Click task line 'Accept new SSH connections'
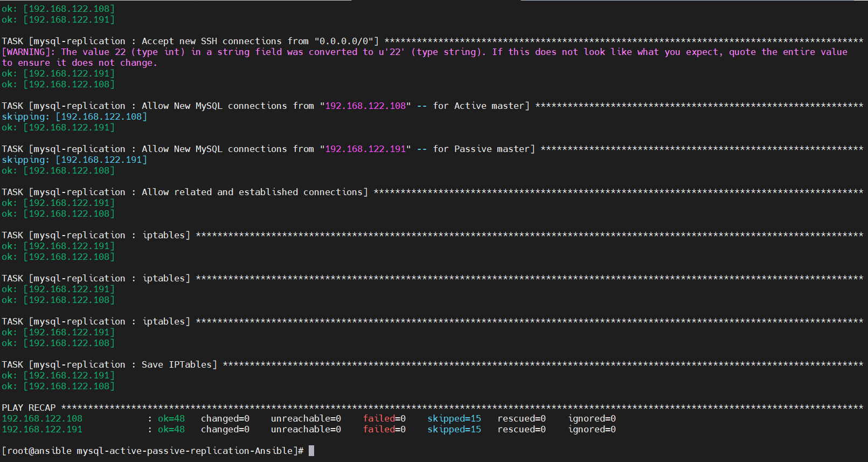Viewport: 868px width, 462px height. coord(432,41)
